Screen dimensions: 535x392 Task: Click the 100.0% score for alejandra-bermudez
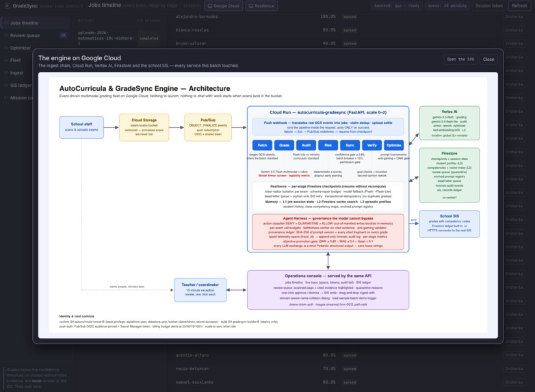[328, 16]
